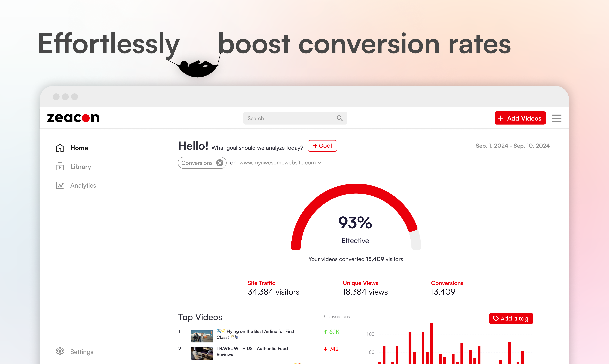
Task: Remove the Conversions filter chip
Action: click(x=220, y=163)
